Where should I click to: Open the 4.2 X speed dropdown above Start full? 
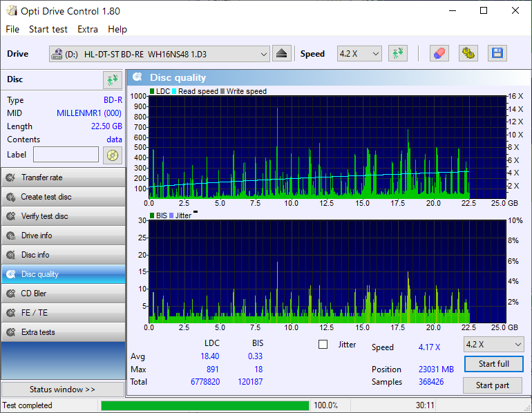pyautogui.click(x=494, y=345)
